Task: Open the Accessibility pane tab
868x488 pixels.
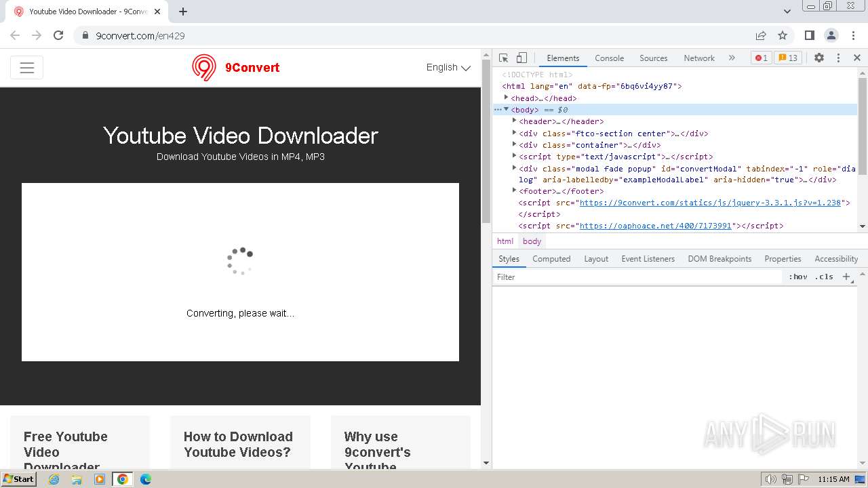Action: (x=836, y=259)
